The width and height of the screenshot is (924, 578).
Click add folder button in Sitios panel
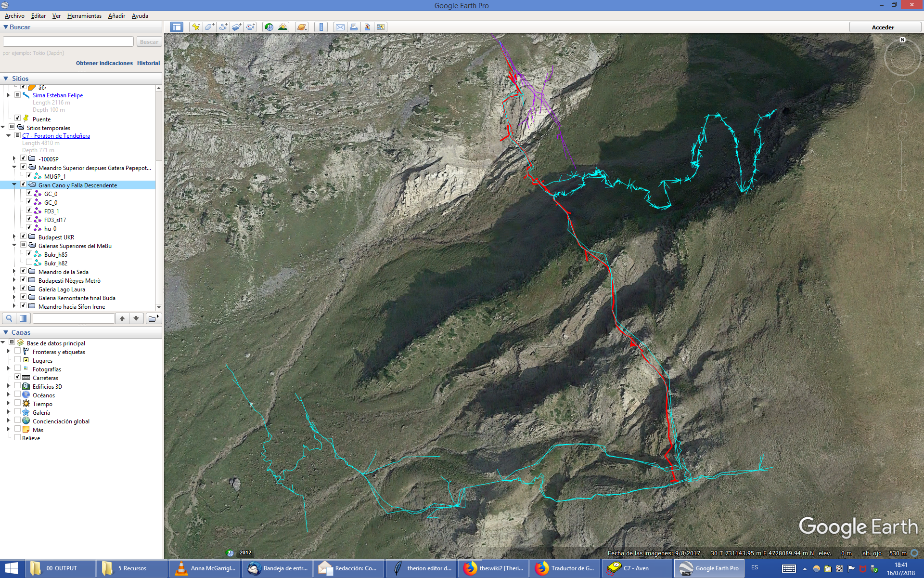point(153,318)
